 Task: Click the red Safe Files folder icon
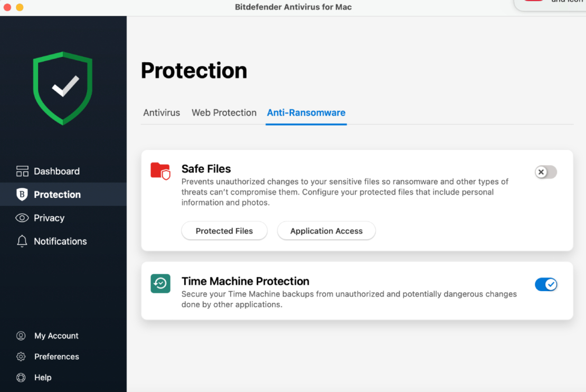(160, 171)
